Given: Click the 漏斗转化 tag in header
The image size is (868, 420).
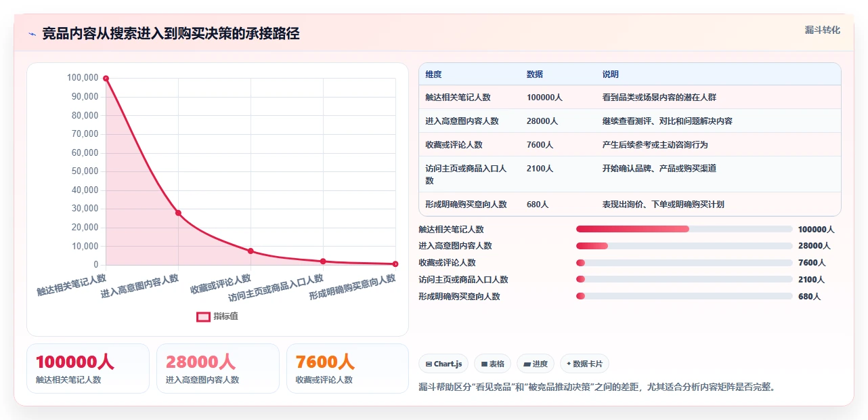Looking at the screenshot, I should click(x=822, y=30).
